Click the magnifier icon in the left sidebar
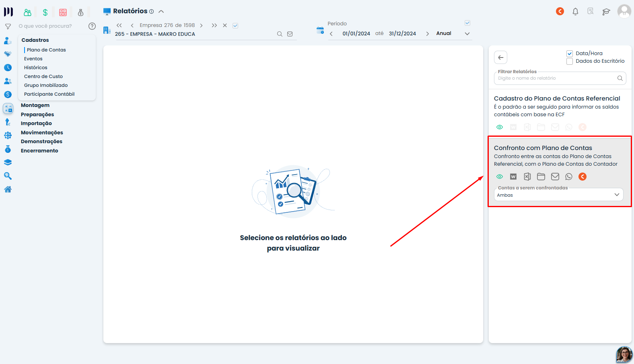Viewport: 634px width, 364px height. tap(8, 176)
